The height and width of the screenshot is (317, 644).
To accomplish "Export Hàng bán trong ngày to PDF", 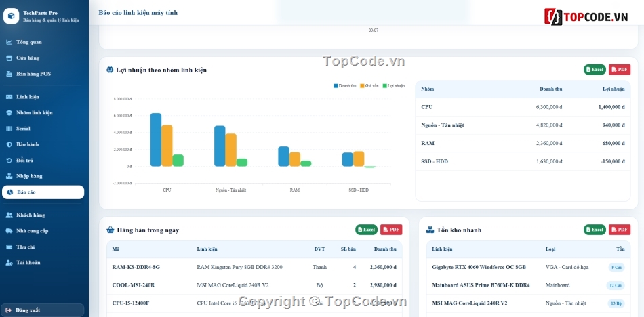I will pos(391,230).
